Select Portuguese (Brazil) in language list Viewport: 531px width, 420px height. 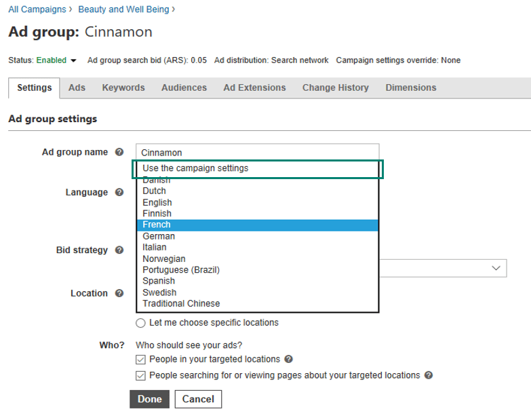[x=258, y=270]
